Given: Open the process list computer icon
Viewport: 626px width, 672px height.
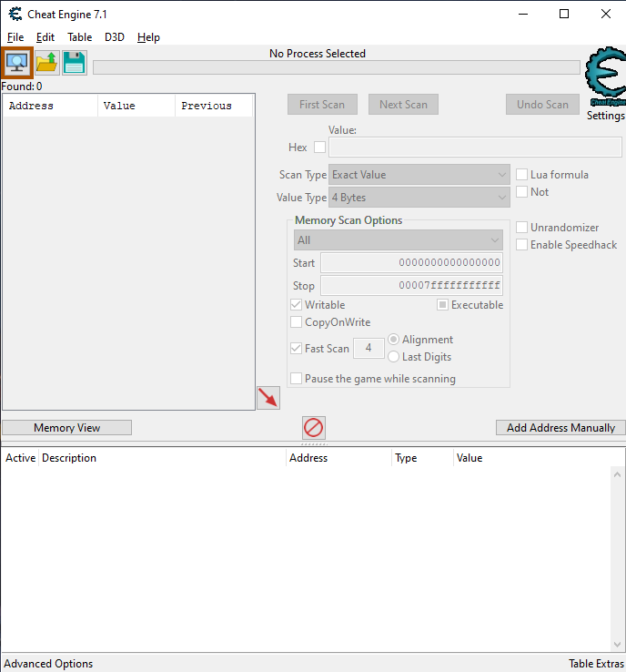Looking at the screenshot, I should point(17,63).
